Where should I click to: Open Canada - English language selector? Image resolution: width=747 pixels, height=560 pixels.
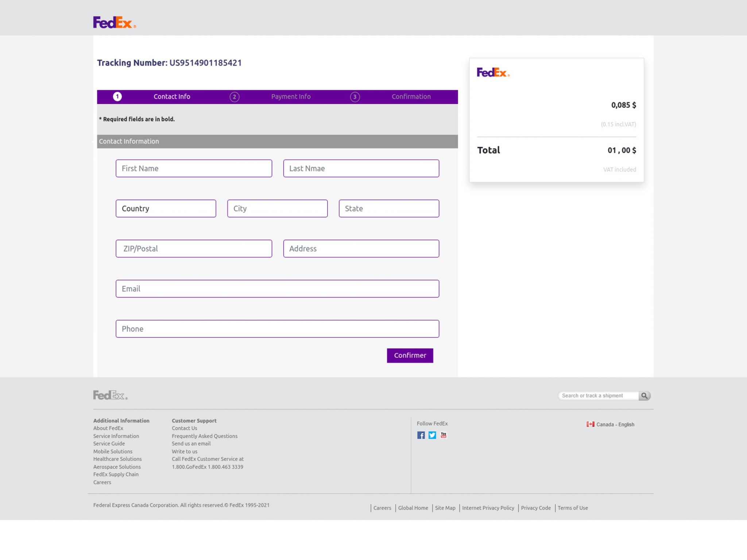tap(615, 424)
